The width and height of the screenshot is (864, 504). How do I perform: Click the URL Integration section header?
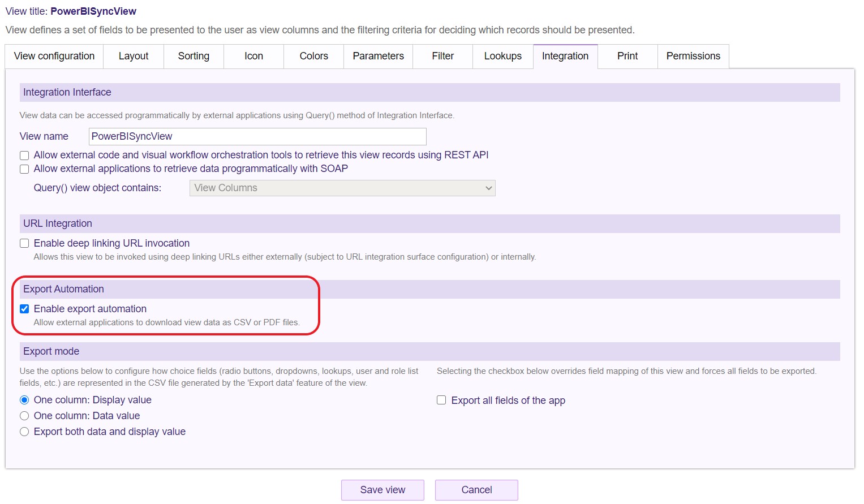[x=430, y=223]
